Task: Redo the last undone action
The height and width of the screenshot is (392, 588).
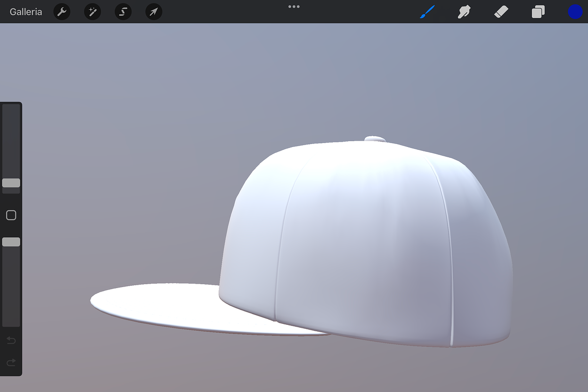Action: pos(11,363)
